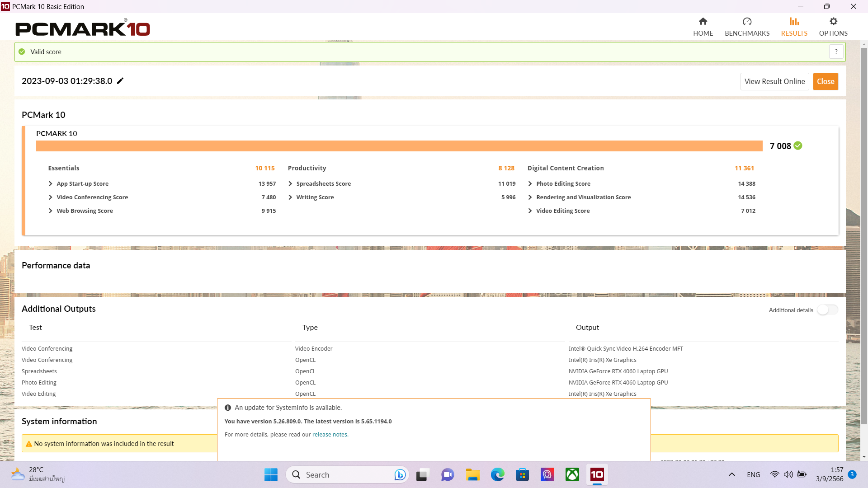
Task: Open the RESULTS tab
Action: (794, 27)
